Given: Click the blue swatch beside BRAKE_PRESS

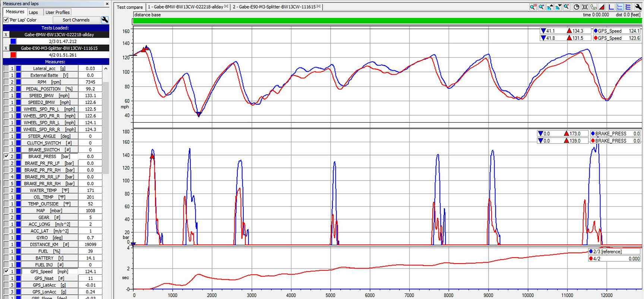Looking at the screenshot, I should pos(18,157).
